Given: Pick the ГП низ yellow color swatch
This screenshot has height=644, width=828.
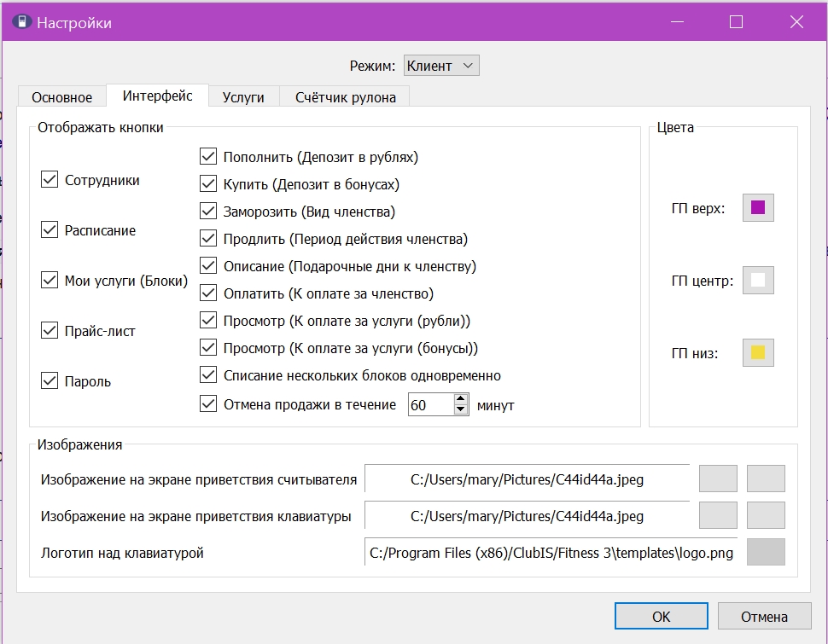Looking at the screenshot, I should click(758, 352).
